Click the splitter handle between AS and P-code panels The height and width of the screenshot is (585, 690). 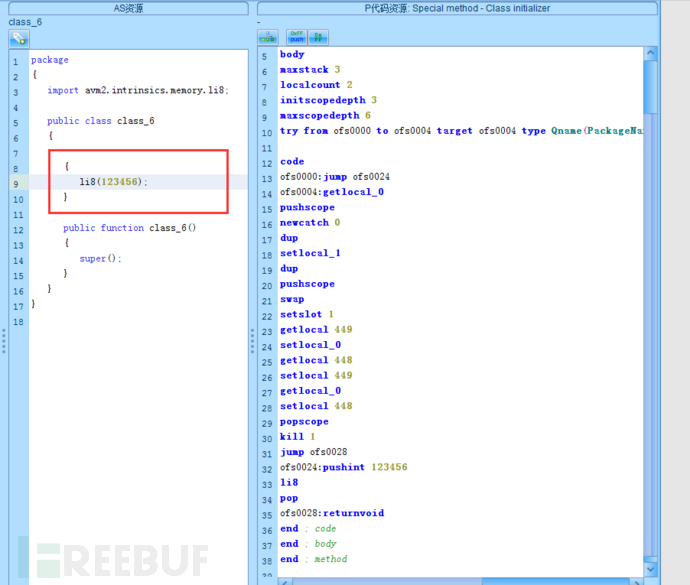(252, 341)
